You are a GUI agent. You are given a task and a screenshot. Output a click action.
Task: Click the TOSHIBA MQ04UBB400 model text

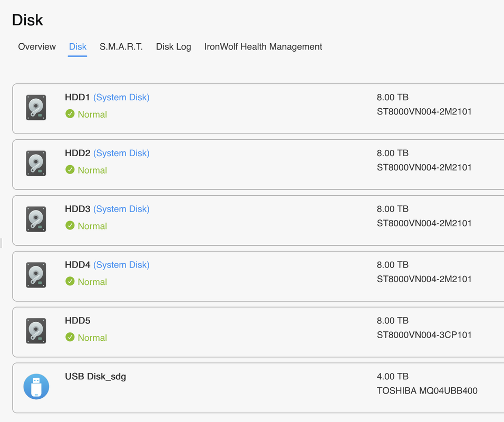[x=427, y=391]
